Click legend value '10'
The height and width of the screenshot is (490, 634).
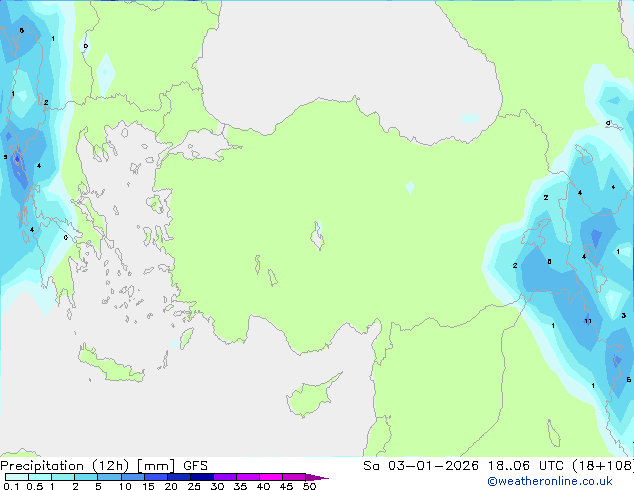[x=125, y=486]
